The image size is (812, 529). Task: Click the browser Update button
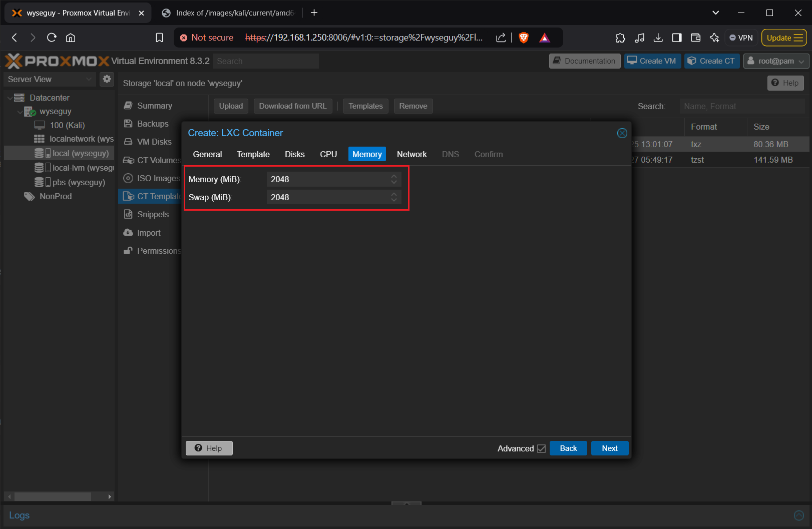pos(784,38)
